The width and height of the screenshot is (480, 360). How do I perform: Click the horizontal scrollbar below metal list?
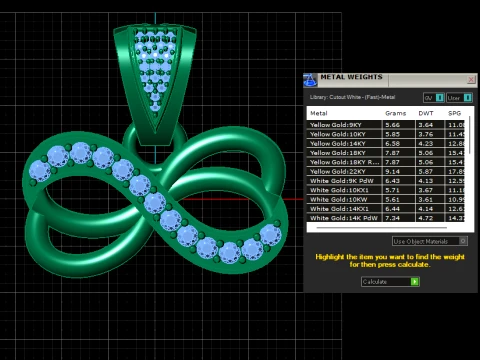(x=382, y=228)
